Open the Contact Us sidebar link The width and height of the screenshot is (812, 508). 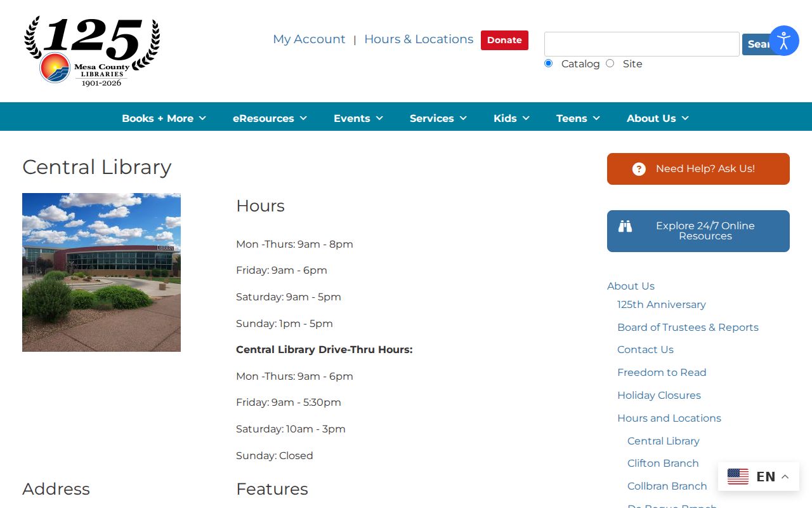coord(645,350)
